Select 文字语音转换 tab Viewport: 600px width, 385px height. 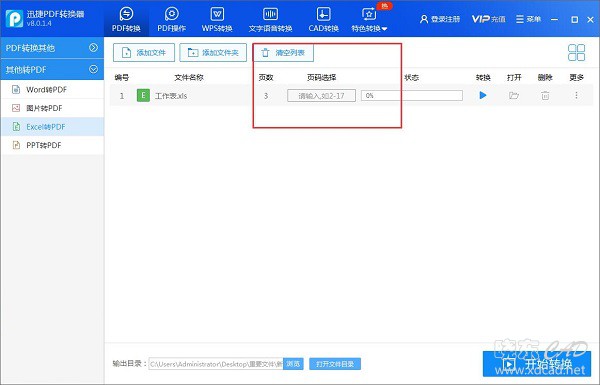[x=270, y=19]
